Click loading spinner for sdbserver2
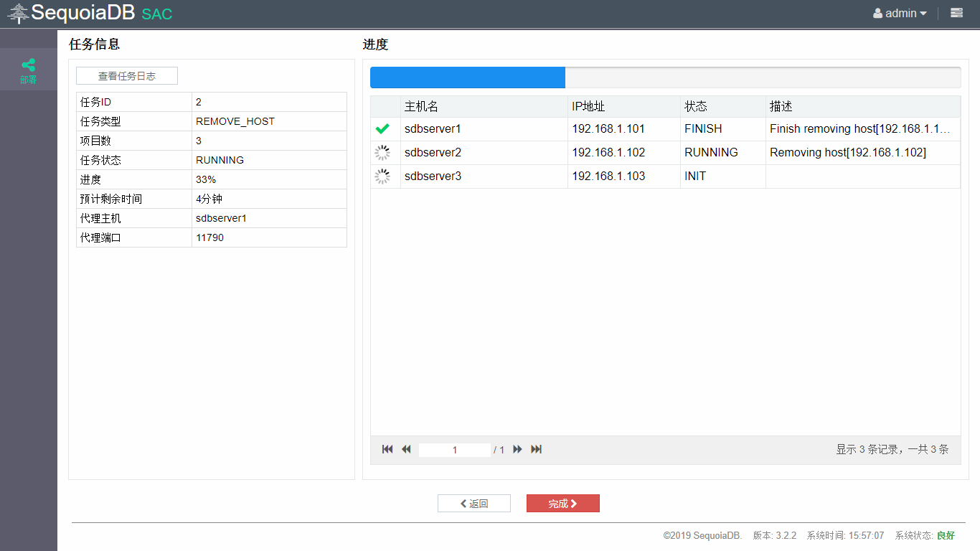 (x=383, y=153)
